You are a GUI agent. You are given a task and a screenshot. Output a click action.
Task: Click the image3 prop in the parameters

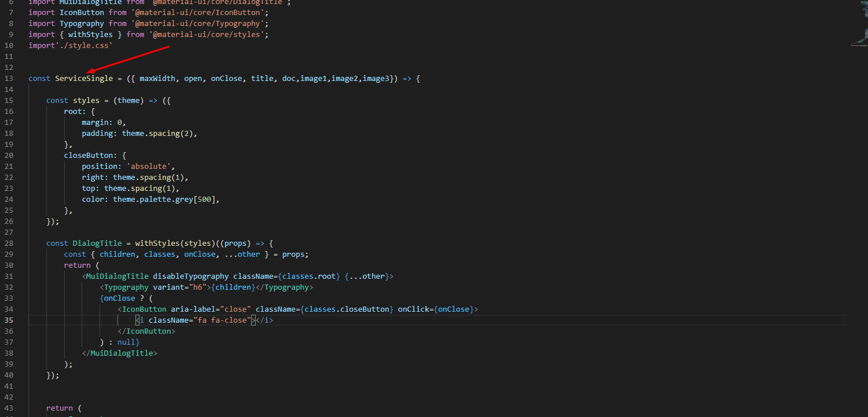(376, 79)
